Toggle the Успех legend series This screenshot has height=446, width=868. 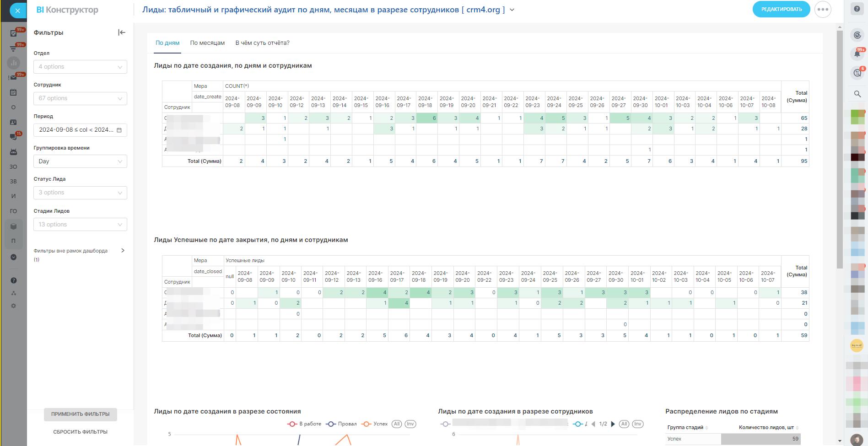(x=374, y=424)
